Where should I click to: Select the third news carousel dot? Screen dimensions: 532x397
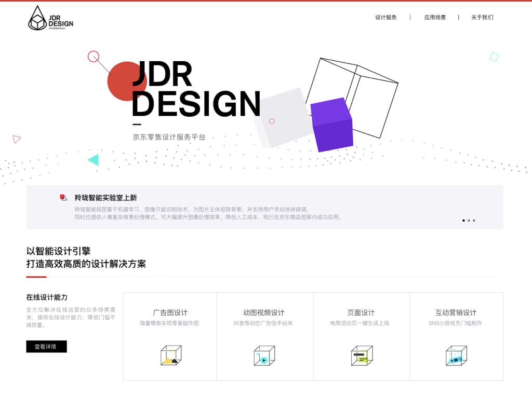click(474, 221)
